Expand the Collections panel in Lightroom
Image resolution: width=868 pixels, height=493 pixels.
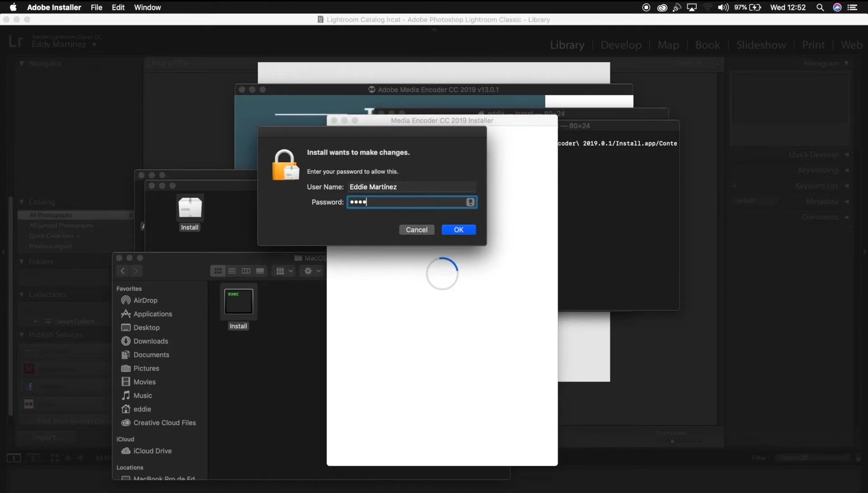(x=21, y=294)
